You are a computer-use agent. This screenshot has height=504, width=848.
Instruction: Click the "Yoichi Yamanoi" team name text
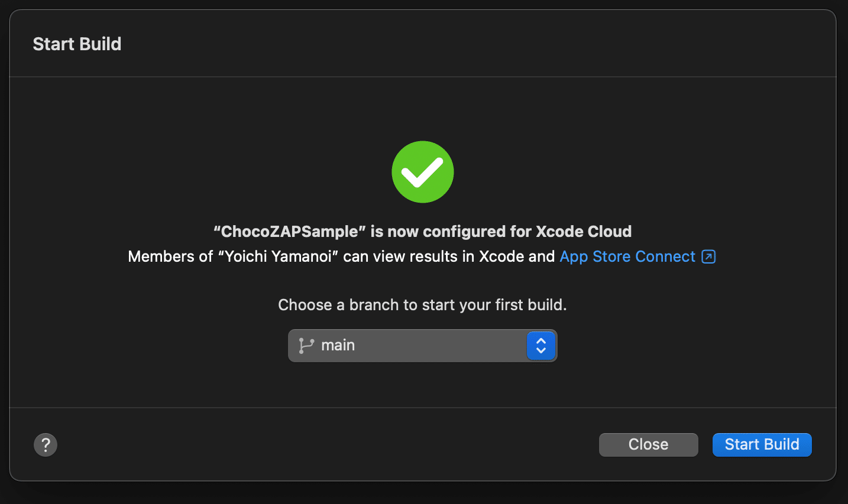[278, 256]
